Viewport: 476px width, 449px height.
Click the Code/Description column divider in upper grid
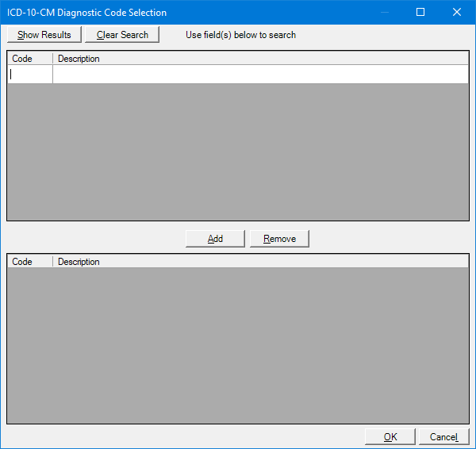pos(53,59)
